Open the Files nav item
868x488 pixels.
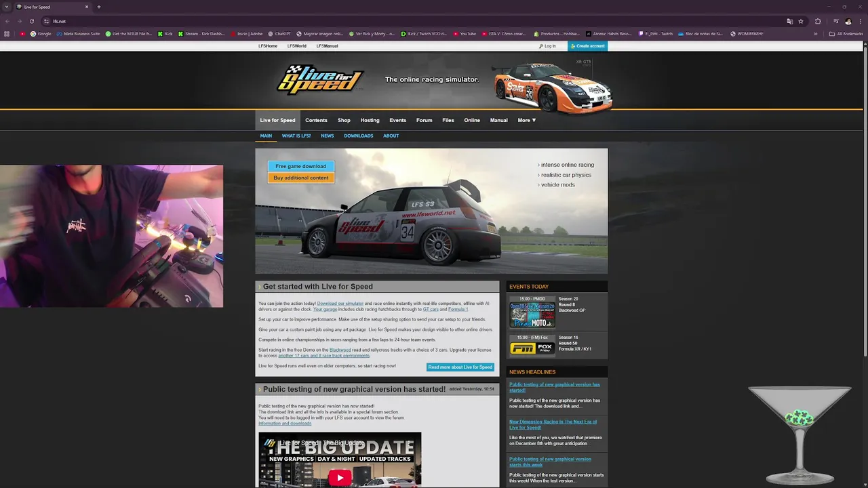pos(448,120)
